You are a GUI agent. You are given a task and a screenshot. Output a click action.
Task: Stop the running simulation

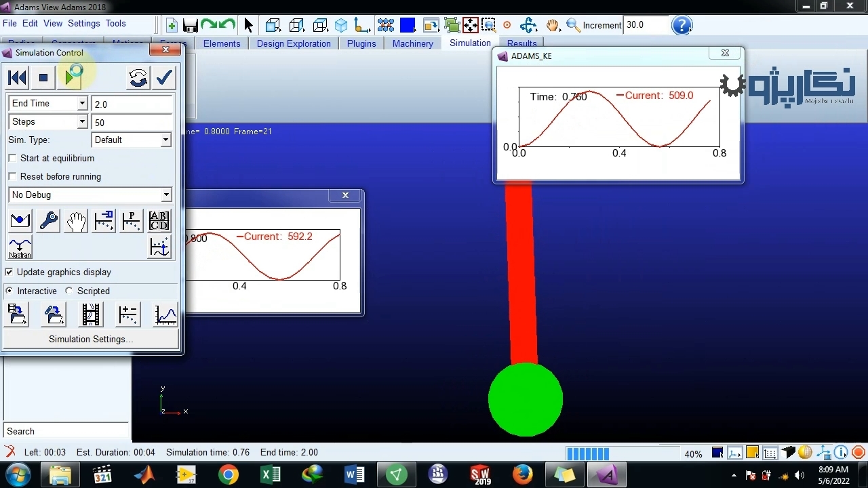43,78
